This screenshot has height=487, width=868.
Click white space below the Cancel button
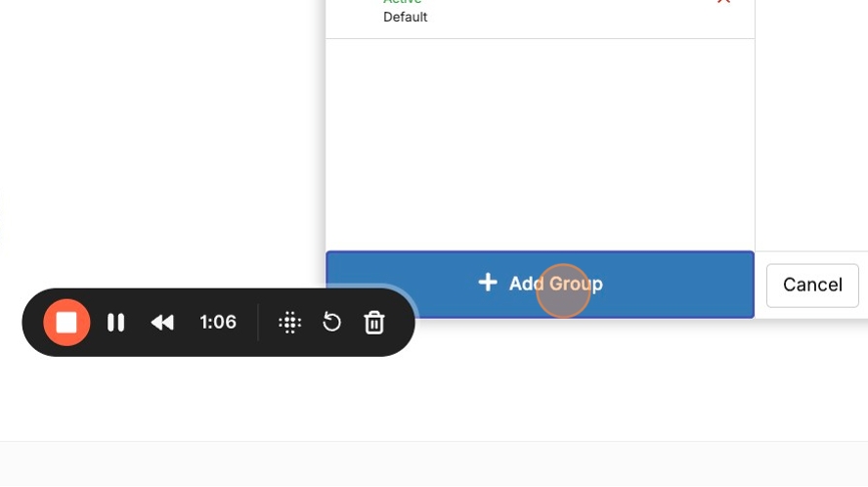pos(811,376)
